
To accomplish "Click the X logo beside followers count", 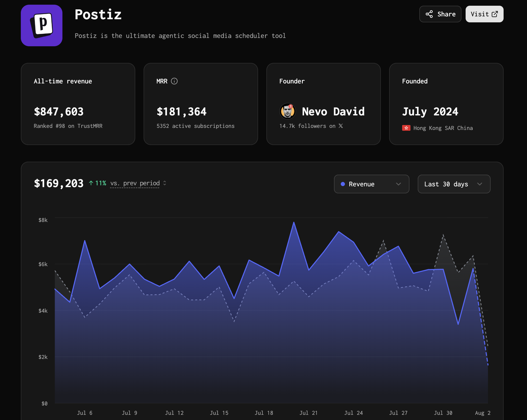I will [x=340, y=126].
